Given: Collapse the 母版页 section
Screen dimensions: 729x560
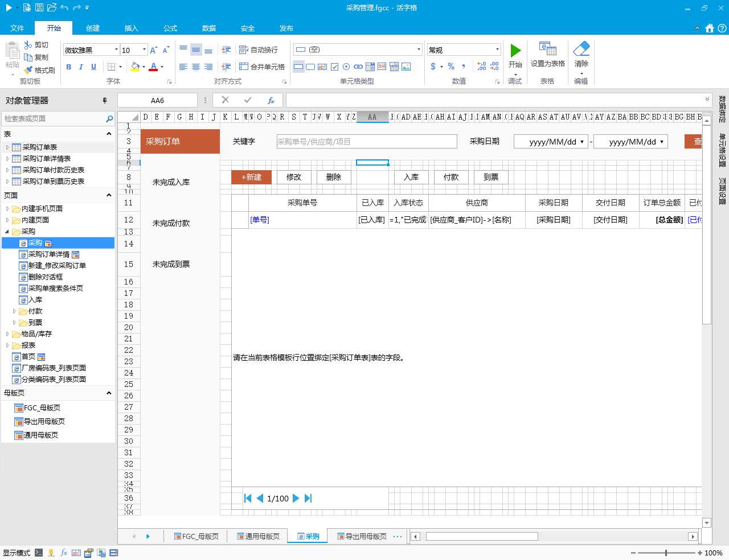Looking at the screenshot, I should (x=109, y=393).
